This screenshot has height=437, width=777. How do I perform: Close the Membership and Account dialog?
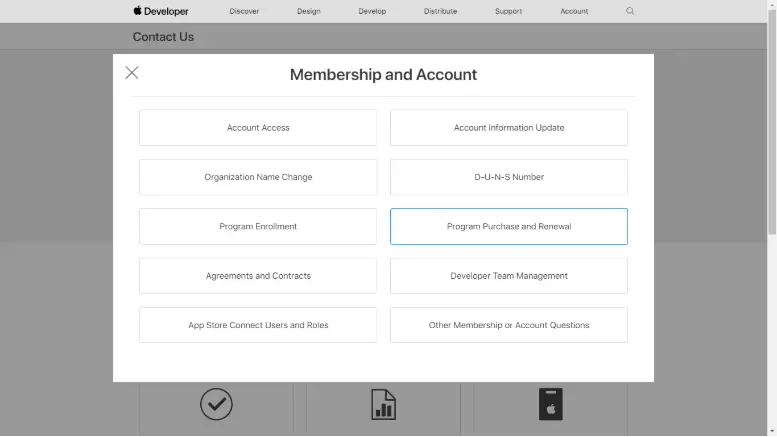132,73
